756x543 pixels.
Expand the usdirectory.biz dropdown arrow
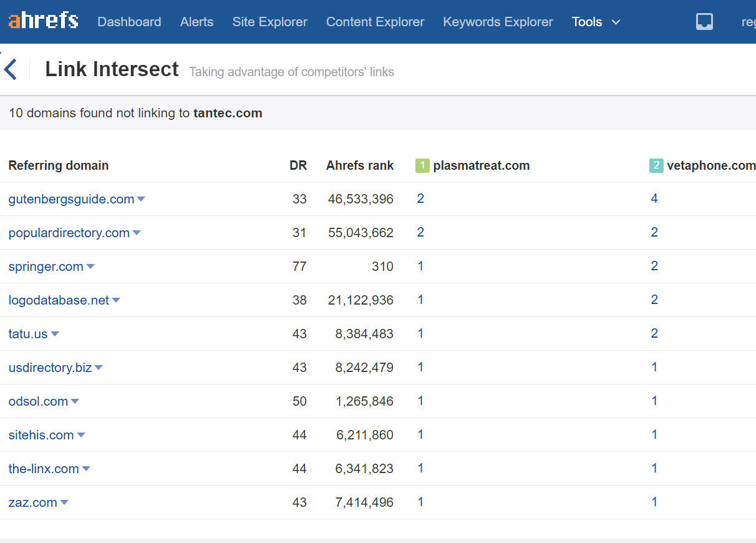[99, 368]
